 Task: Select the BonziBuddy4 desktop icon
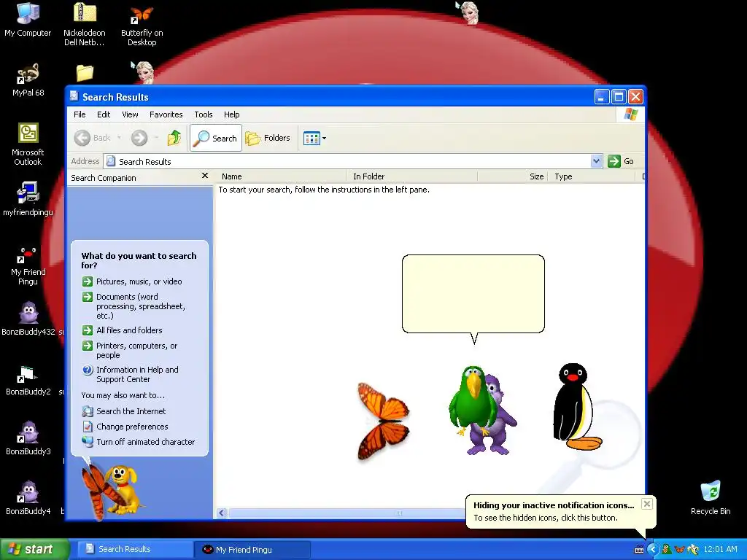coord(28,498)
